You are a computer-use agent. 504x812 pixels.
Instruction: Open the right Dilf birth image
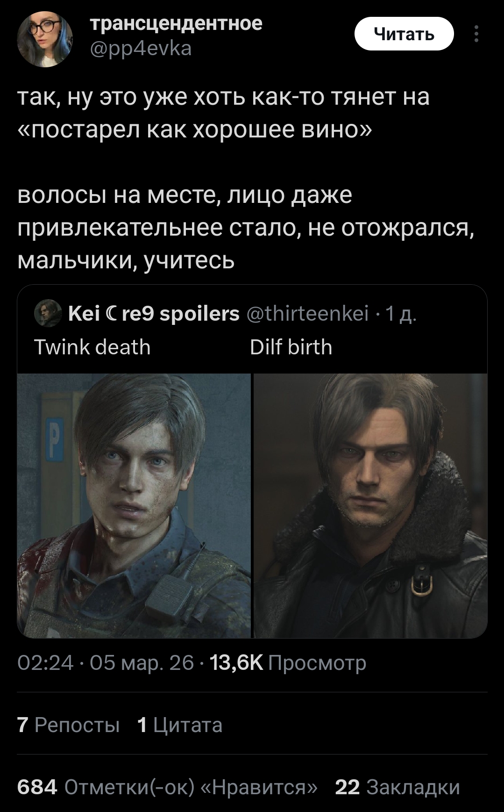(370, 505)
